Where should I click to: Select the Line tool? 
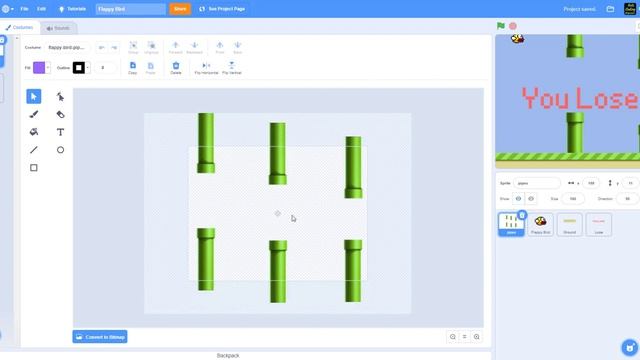tap(33, 150)
